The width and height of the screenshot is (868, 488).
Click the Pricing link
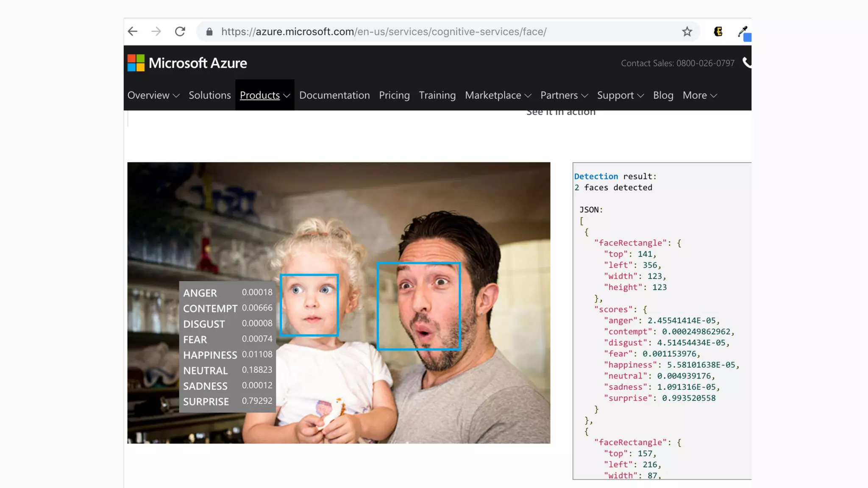pos(394,95)
